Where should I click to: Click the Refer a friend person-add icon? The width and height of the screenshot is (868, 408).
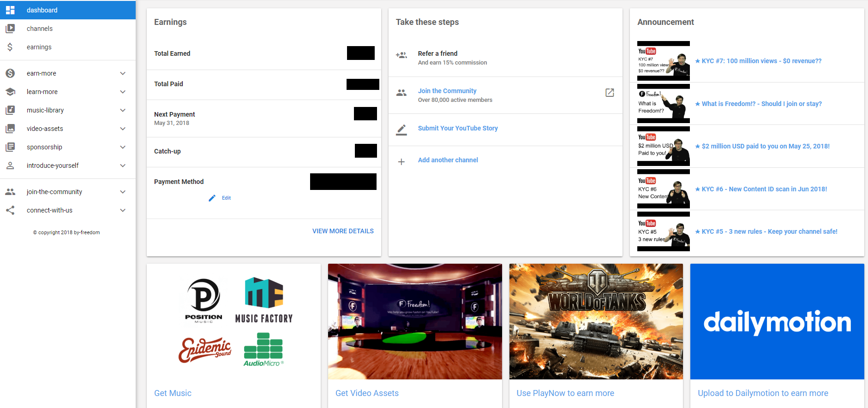[x=401, y=55]
